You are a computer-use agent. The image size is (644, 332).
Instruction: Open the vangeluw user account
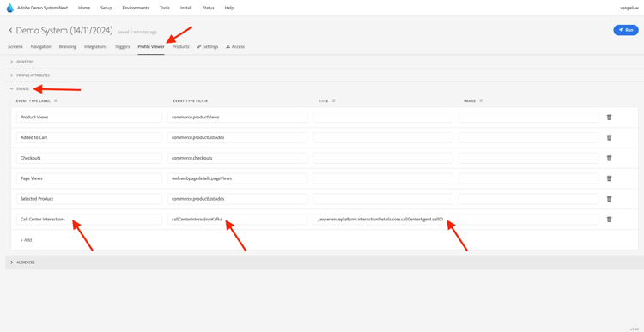click(x=629, y=8)
